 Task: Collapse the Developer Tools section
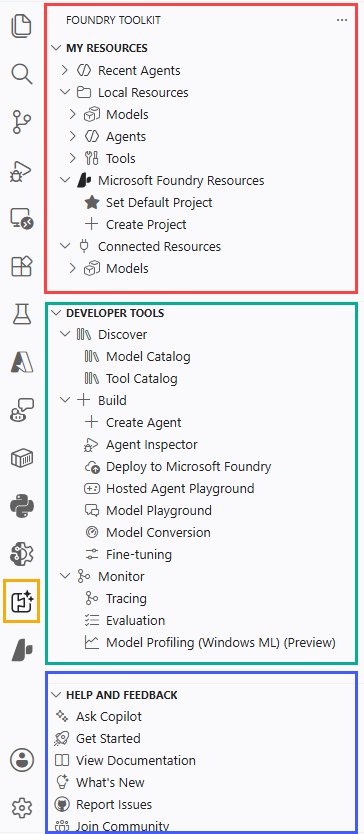pos(56,313)
